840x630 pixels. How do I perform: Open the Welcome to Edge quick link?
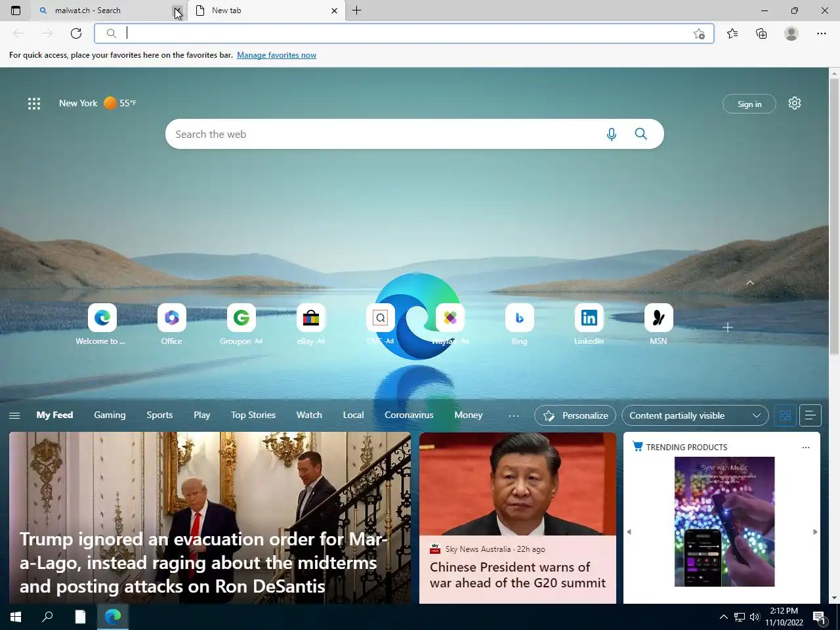click(102, 325)
